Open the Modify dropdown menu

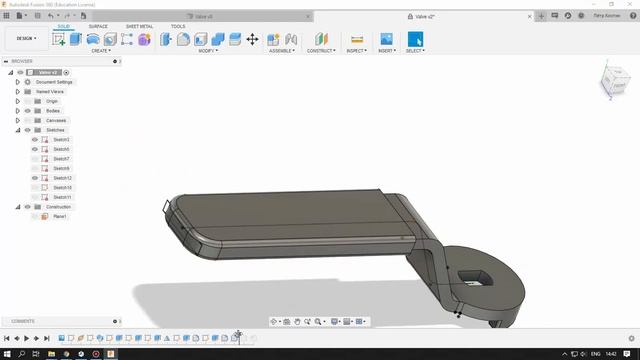[x=208, y=51]
